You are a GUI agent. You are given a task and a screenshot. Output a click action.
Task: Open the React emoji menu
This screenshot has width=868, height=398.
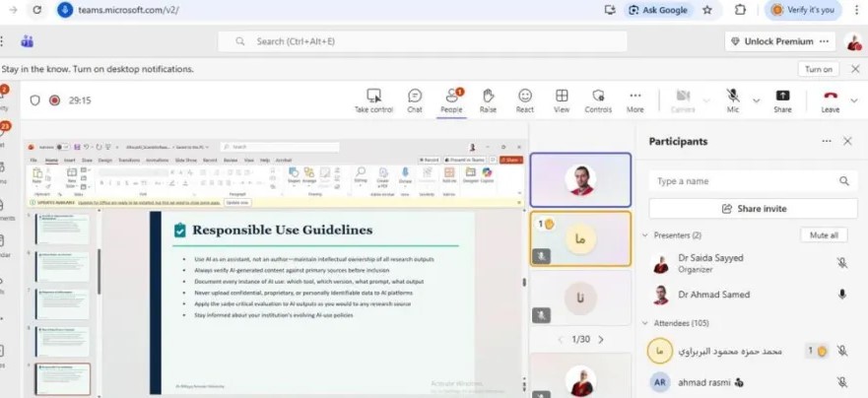[x=525, y=99]
